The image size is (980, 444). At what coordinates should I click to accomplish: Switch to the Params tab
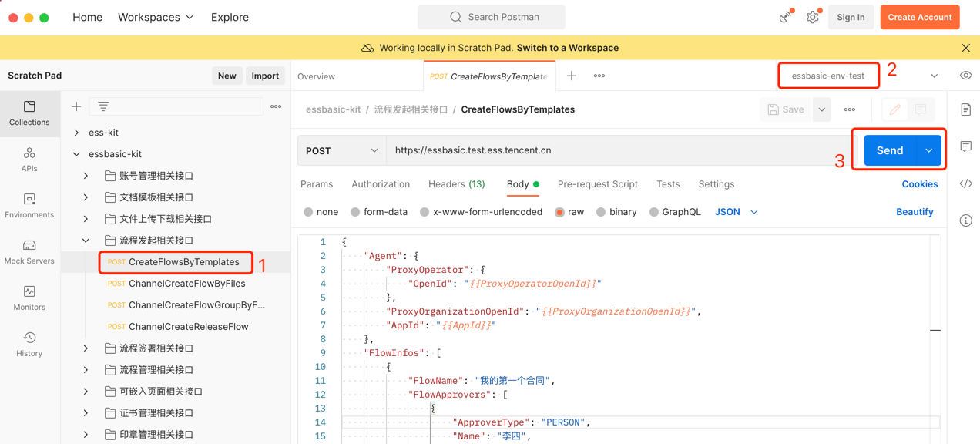pyautogui.click(x=317, y=184)
